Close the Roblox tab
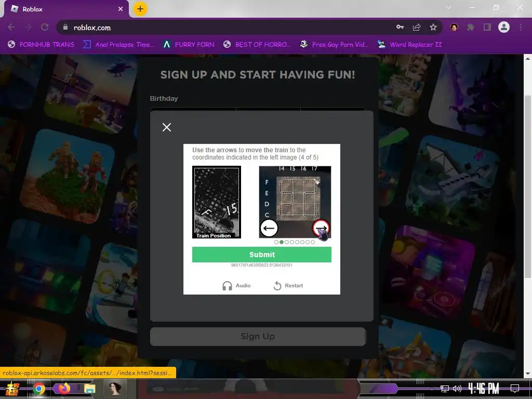Viewport: 532px width, 399px height. 121,9
